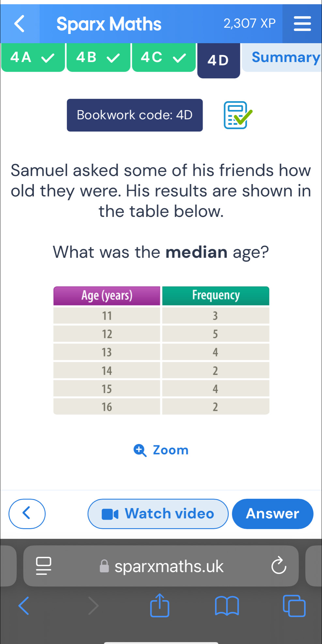The height and width of the screenshot is (644, 322).
Task: Tap the Safari reload icon
Action: tap(279, 566)
